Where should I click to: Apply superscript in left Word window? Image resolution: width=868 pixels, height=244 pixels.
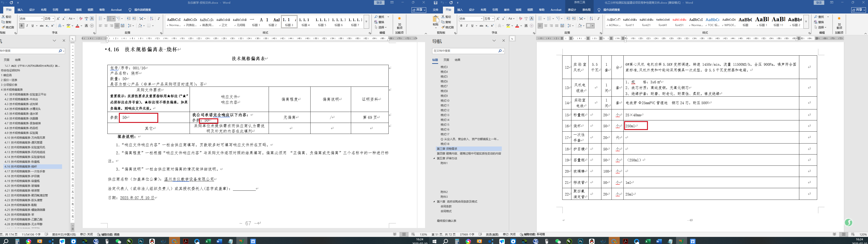53,26
